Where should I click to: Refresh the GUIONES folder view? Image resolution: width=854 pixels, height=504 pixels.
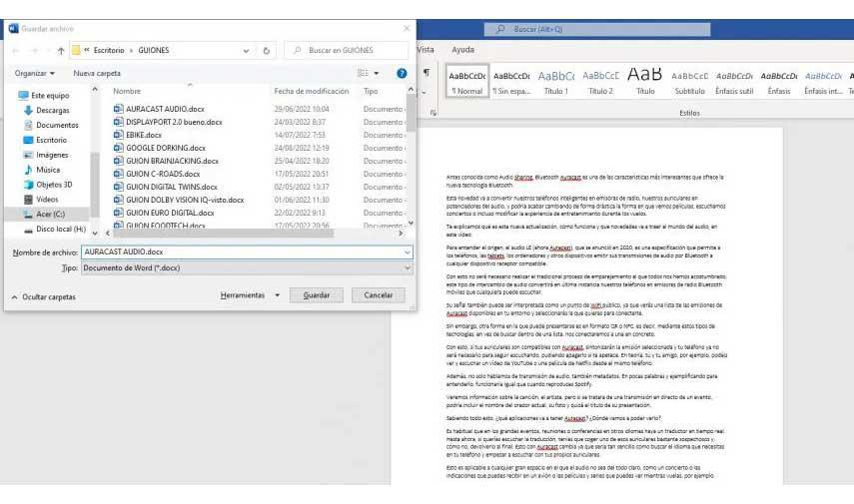tap(267, 51)
